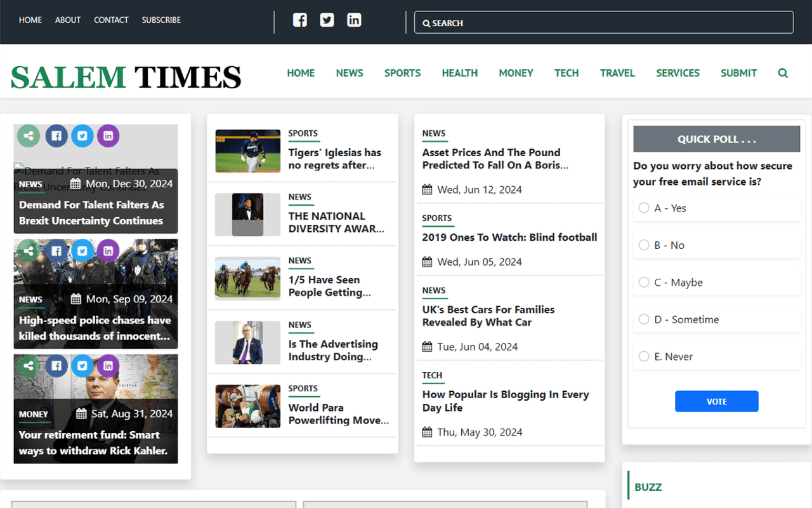Click share icon on Brexit talent article

click(x=28, y=135)
